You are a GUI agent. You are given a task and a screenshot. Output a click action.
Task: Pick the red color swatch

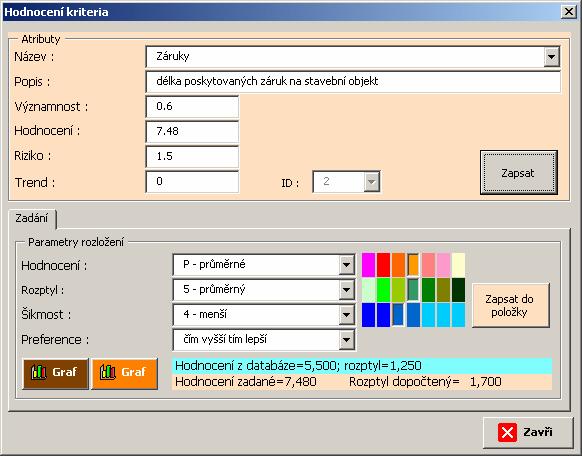[x=383, y=265]
